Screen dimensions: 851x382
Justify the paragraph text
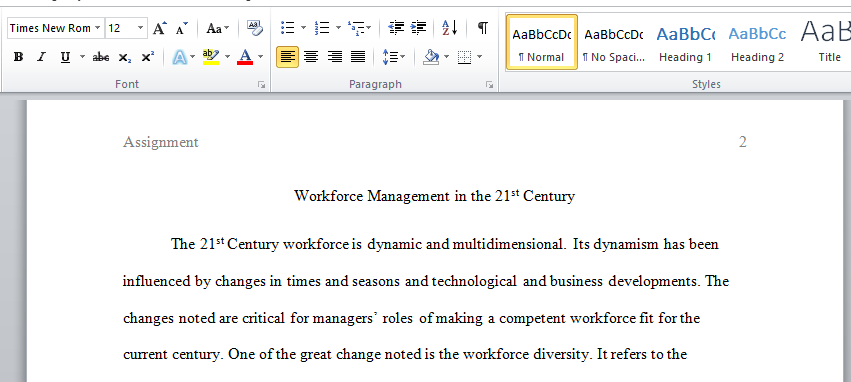(358, 57)
